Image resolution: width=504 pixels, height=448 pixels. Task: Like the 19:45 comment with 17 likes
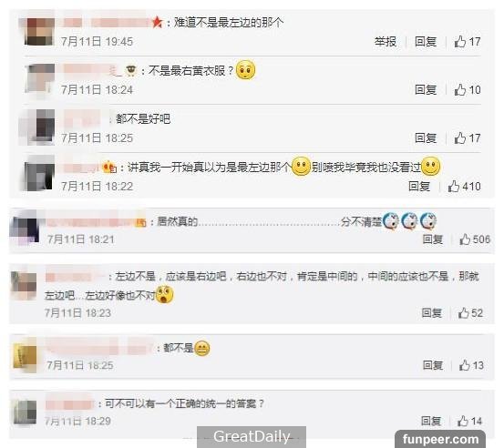[x=467, y=41]
